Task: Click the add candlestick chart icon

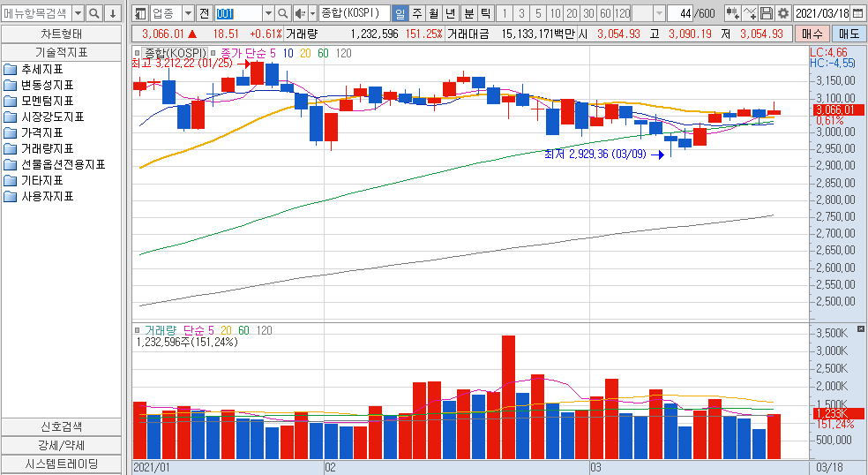Action: [733, 13]
